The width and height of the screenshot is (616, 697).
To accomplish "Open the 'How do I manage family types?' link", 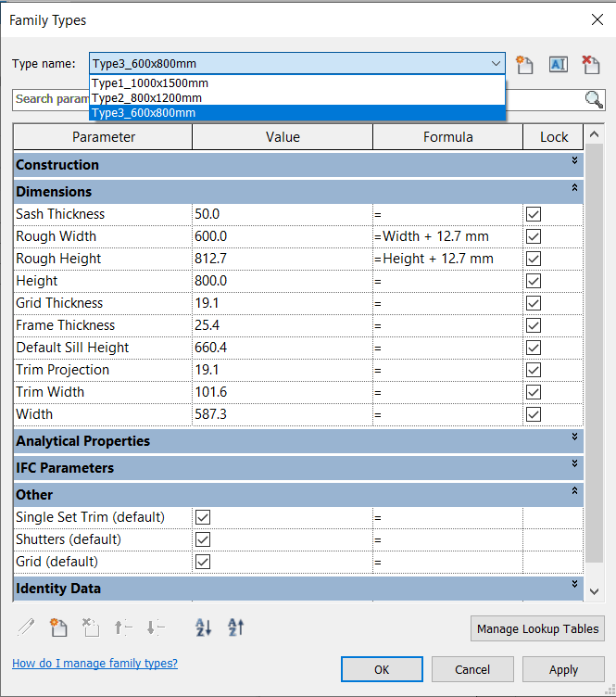I will pos(94,664).
